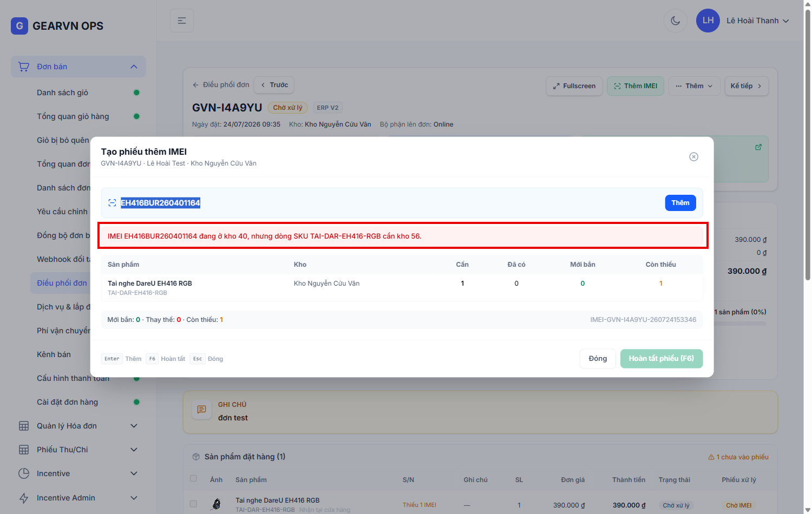Click the Fullscreen button
This screenshot has height=514, width=812.
(x=574, y=86)
